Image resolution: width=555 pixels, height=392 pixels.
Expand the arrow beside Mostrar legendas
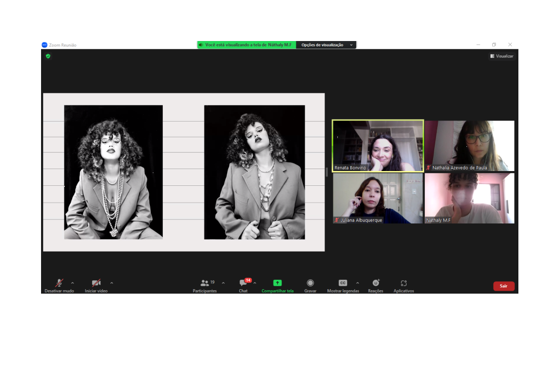tap(358, 283)
